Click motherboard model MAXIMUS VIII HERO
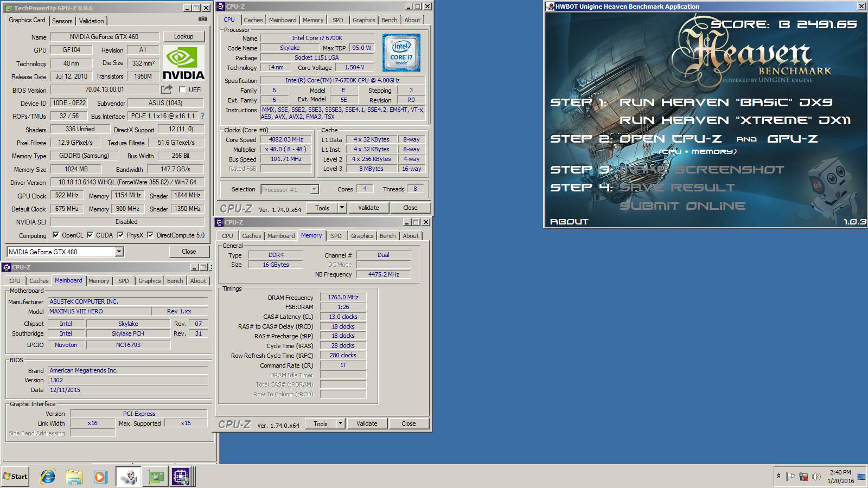 click(99, 311)
